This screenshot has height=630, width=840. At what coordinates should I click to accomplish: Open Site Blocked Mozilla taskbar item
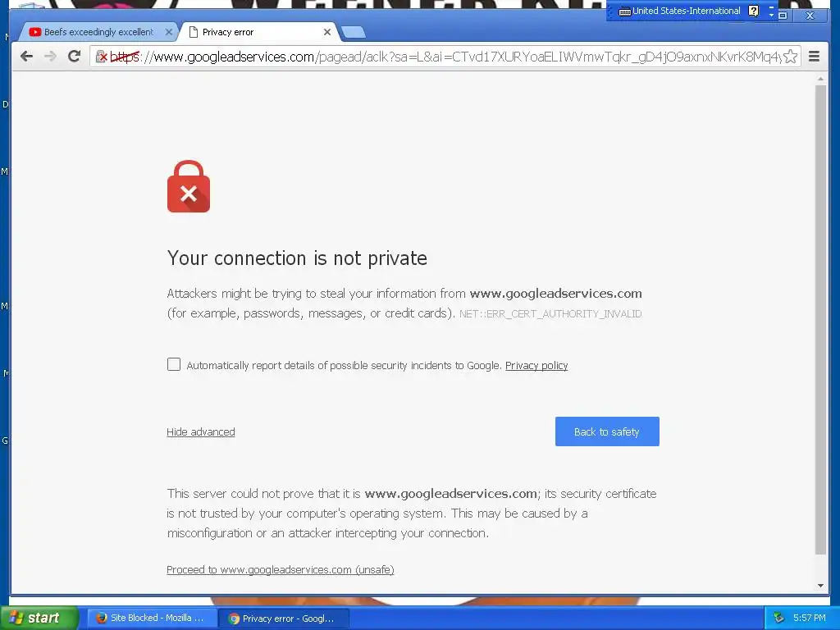click(x=152, y=618)
